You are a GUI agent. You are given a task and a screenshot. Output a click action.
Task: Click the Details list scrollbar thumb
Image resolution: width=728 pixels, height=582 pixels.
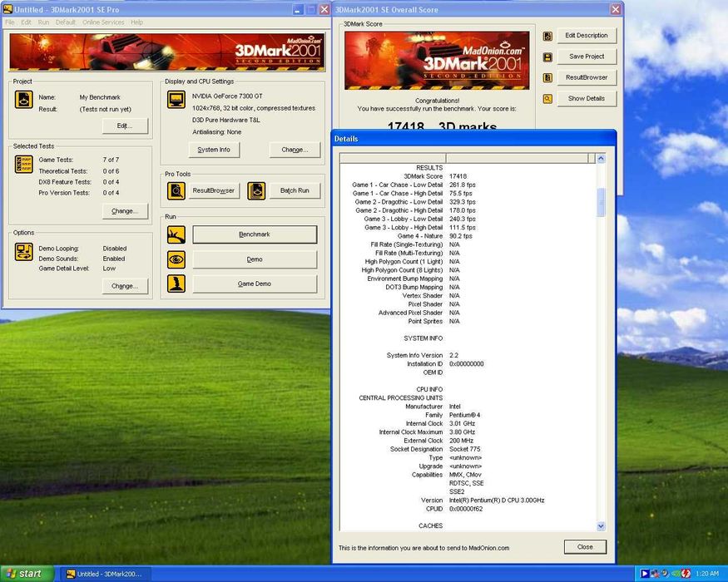point(601,202)
